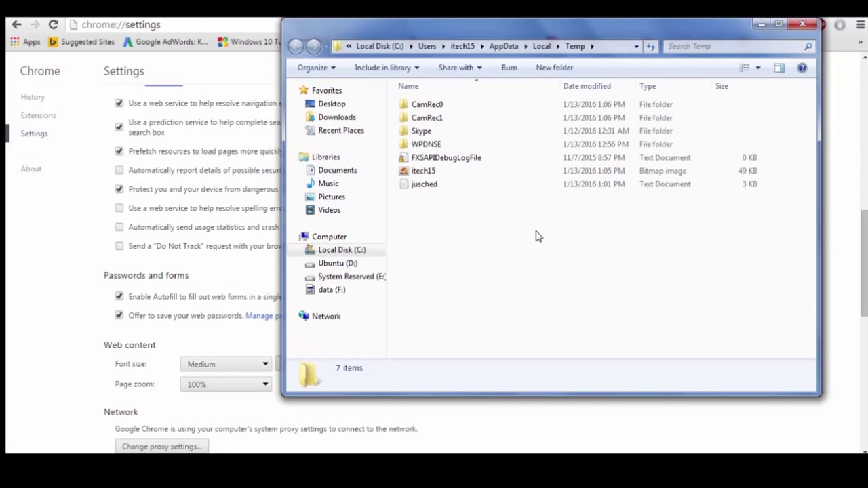The width and height of the screenshot is (868, 488).
Task: Open Chrome Apps bookmarks shortcut
Action: coord(25,42)
